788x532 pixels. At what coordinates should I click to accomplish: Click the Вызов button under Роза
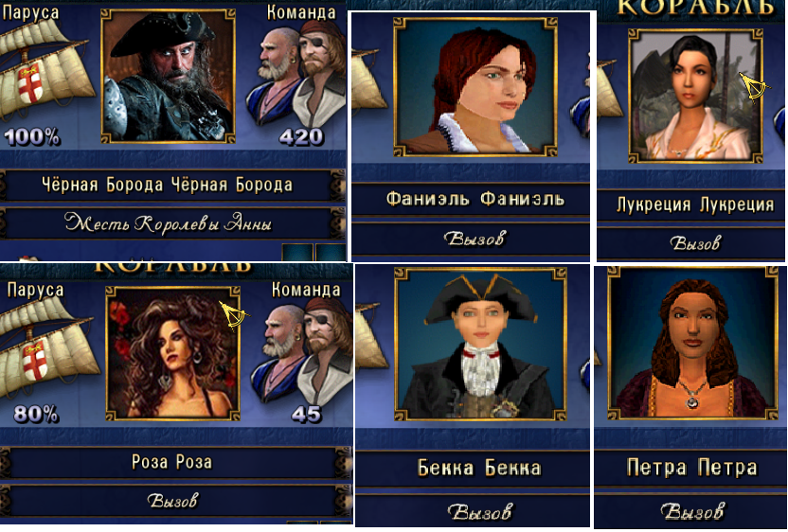(x=173, y=501)
